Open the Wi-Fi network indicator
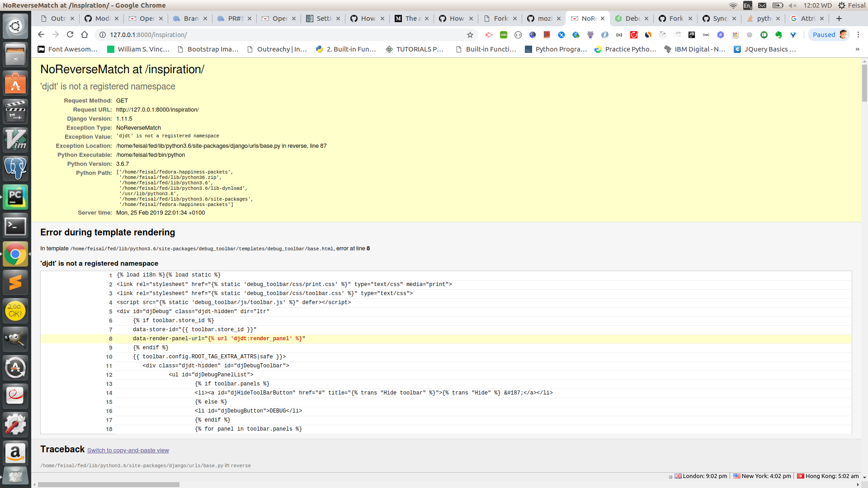The width and height of the screenshot is (868, 488). tap(733, 5)
